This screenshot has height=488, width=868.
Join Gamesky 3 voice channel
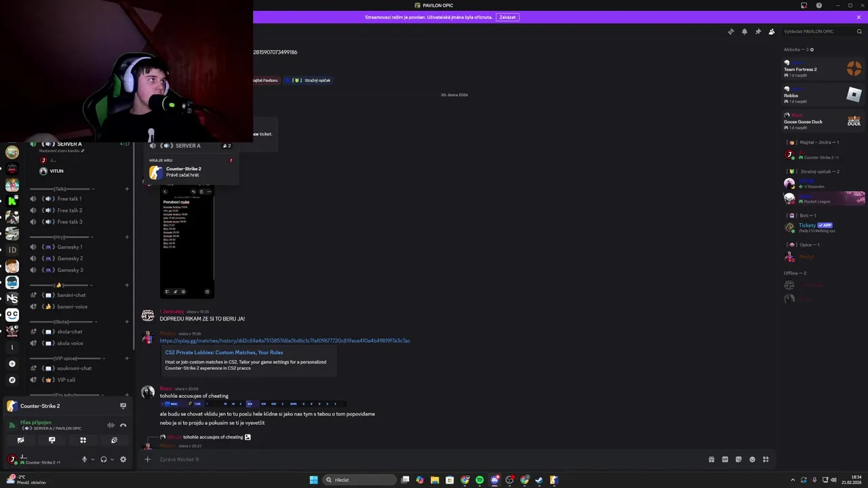(80, 270)
